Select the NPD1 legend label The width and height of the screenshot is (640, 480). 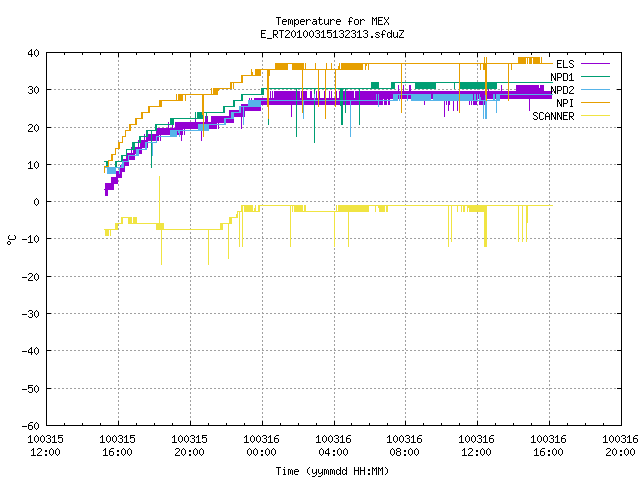[562, 77]
